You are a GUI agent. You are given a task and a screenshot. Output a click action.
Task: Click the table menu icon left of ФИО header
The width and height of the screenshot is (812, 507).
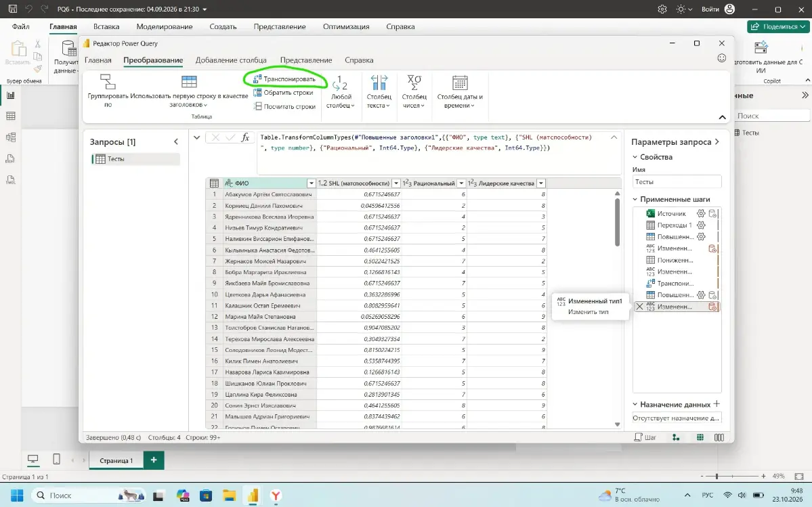[215, 183]
